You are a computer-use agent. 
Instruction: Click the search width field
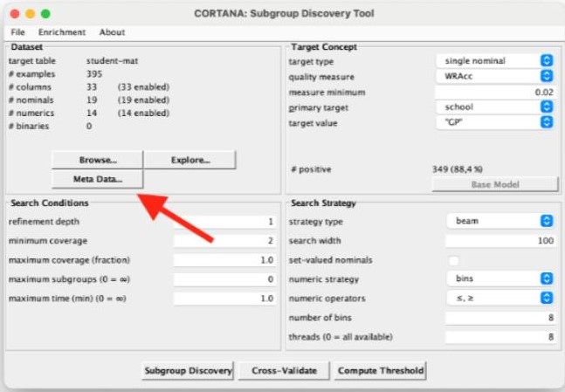pyautogui.click(x=500, y=241)
